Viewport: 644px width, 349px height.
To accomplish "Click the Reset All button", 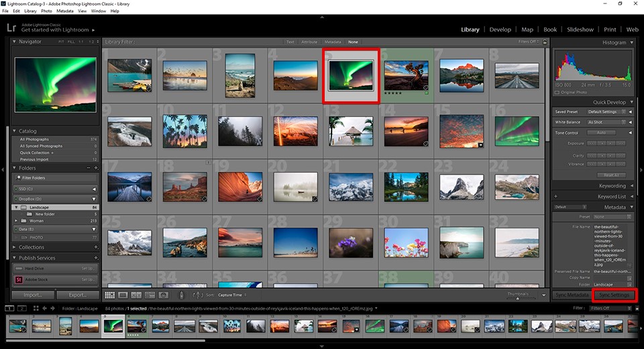I will coord(611,175).
